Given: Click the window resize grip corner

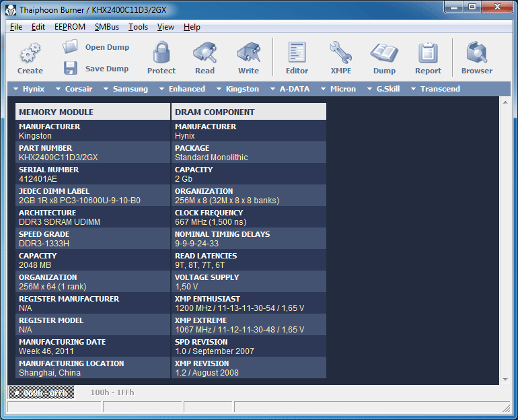Looking at the screenshot, I should pos(507,409).
